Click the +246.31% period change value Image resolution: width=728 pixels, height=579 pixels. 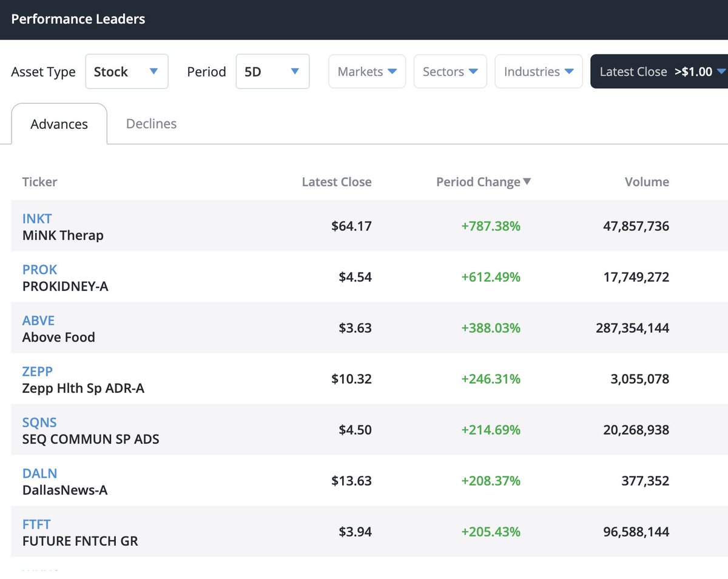491,379
